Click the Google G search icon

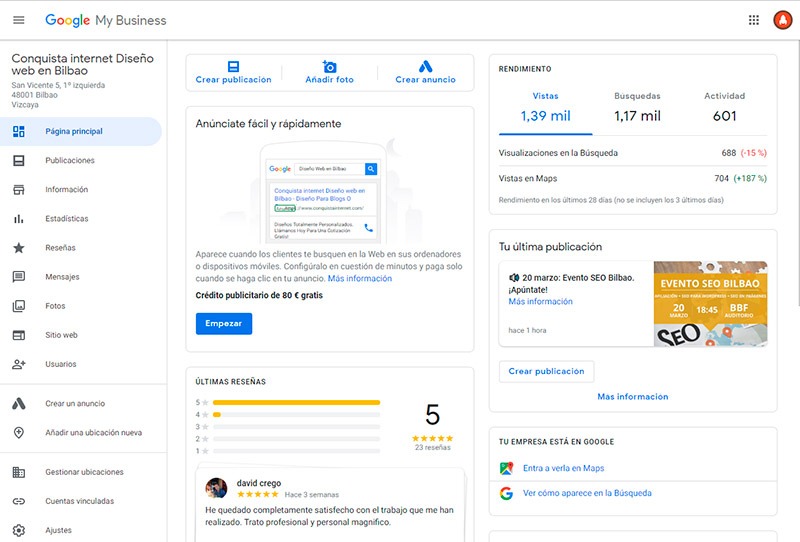pos(506,494)
